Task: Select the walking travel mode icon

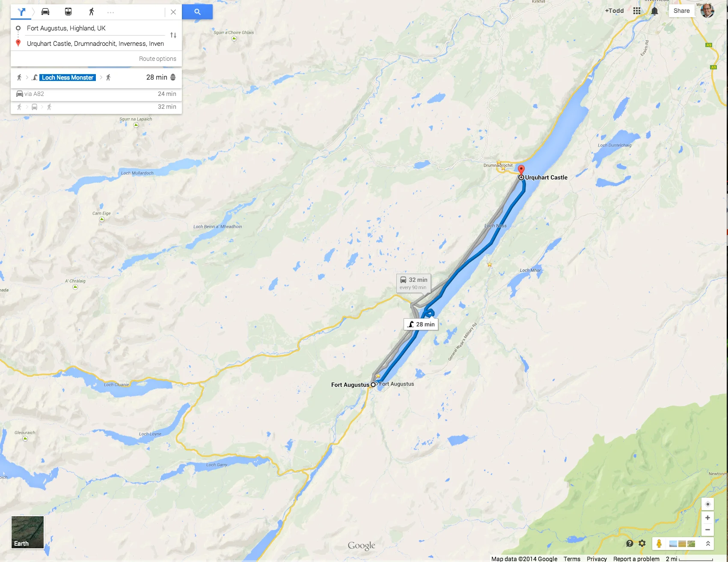Action: 91,12
